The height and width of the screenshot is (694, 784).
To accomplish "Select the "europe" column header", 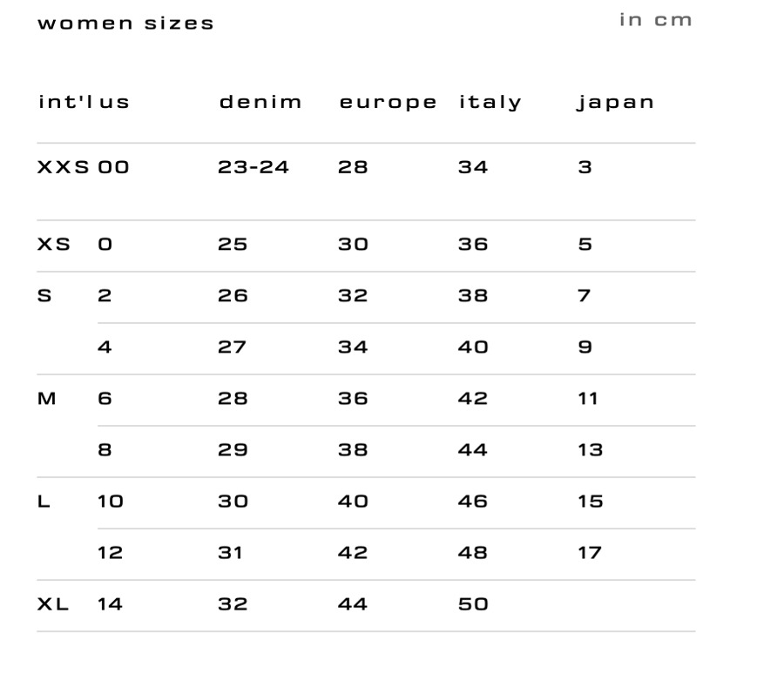I will tap(388, 102).
